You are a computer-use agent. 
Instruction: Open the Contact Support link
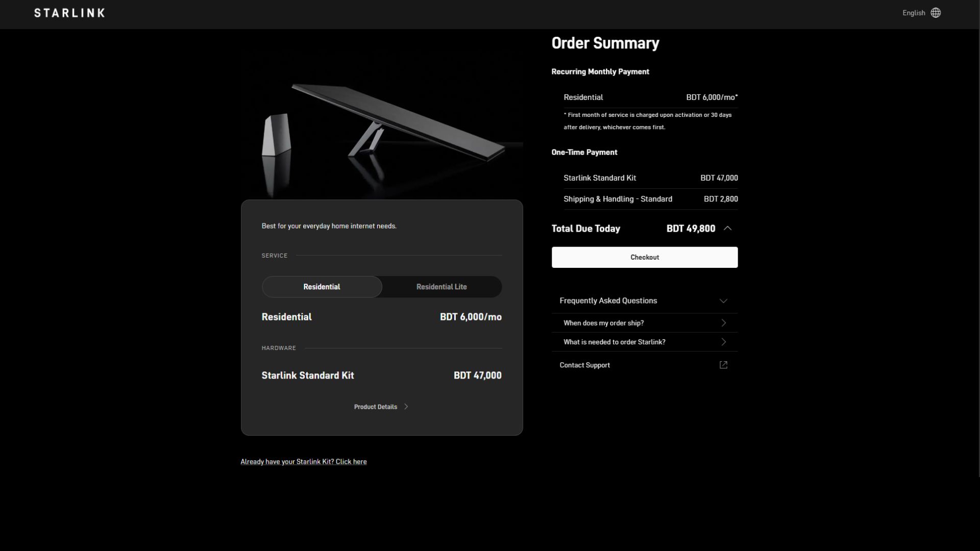click(x=584, y=365)
